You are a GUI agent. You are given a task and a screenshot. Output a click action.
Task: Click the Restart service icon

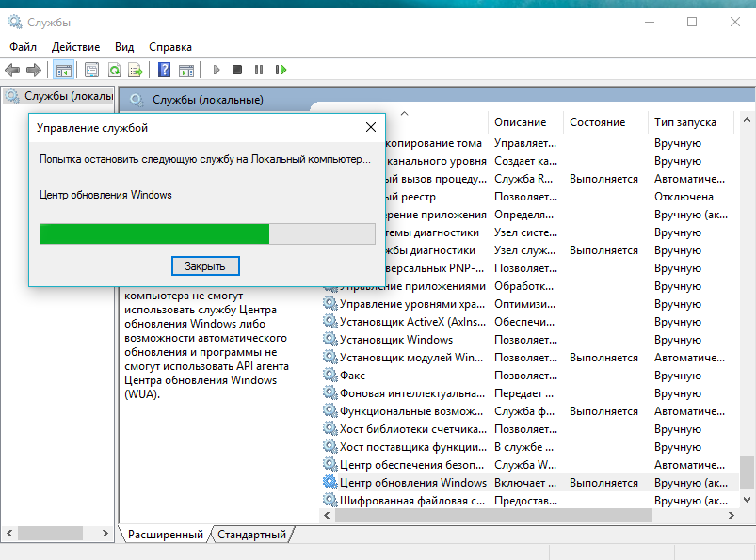click(281, 71)
